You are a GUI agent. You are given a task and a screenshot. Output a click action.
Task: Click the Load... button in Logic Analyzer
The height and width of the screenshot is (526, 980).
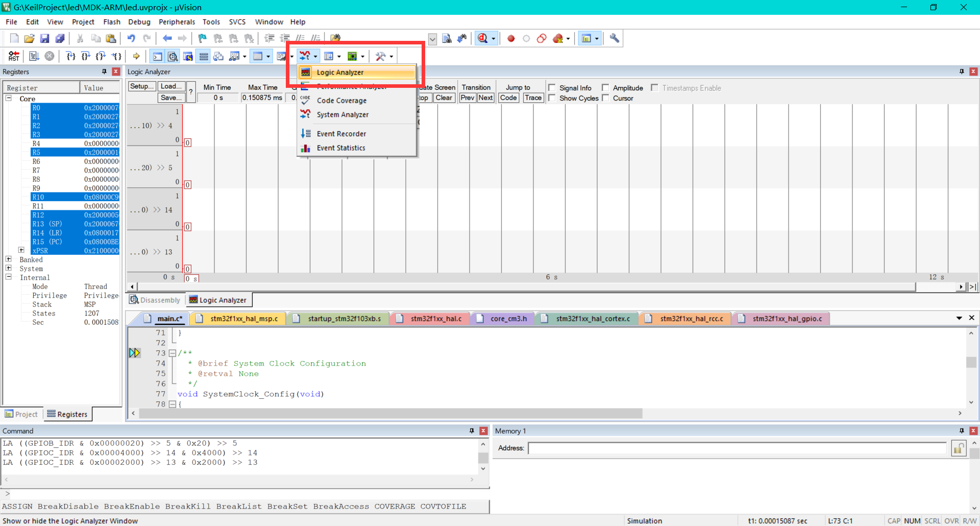[171, 86]
